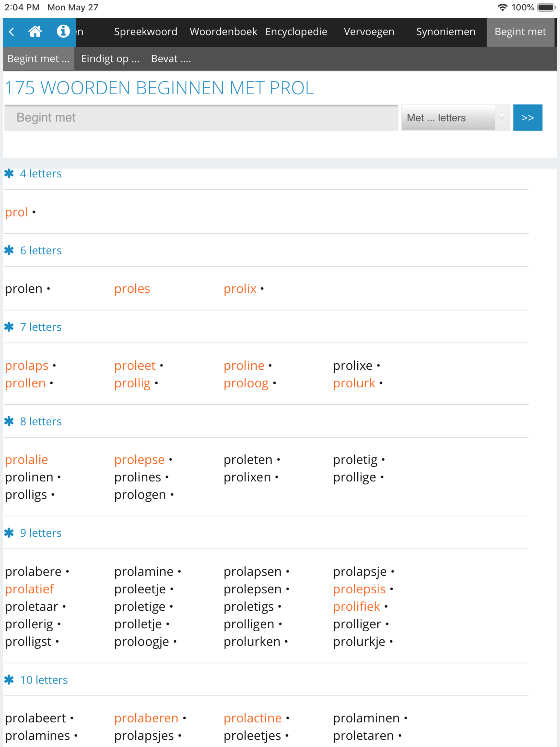
Task: Open the info circle icon
Action: coord(63,31)
